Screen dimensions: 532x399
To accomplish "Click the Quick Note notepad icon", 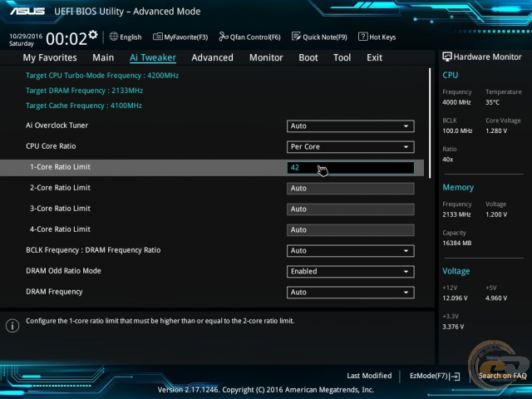I will pos(296,37).
